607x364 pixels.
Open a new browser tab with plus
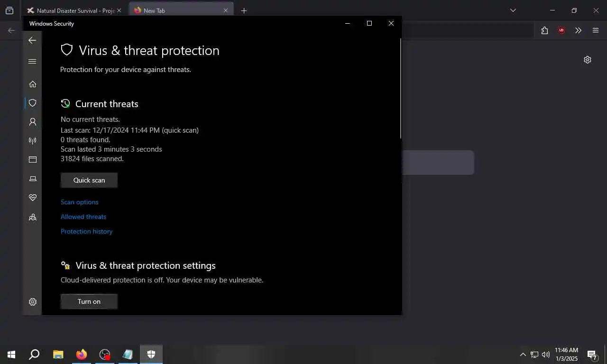[x=244, y=10]
